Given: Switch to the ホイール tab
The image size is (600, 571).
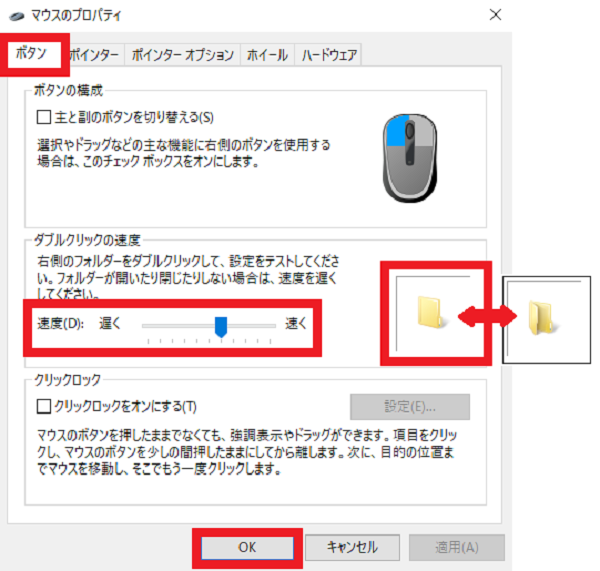Looking at the screenshot, I should pyautogui.click(x=267, y=55).
